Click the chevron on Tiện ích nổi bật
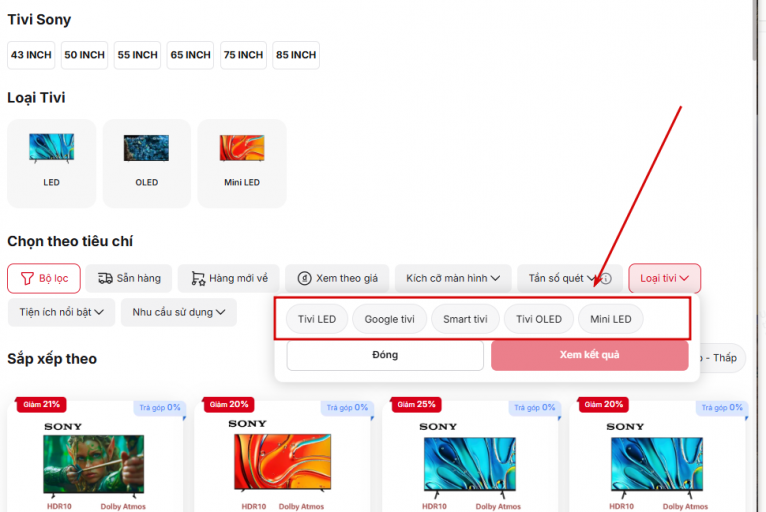Viewport: 766px width, 512px height. [99, 312]
